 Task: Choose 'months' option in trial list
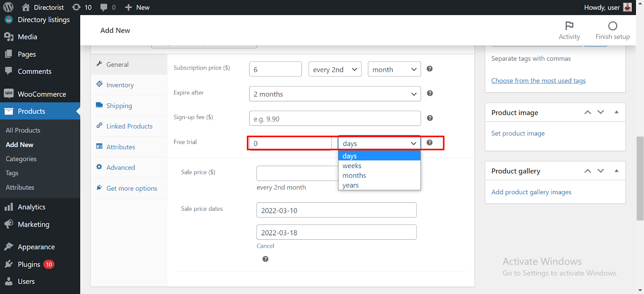(379, 175)
